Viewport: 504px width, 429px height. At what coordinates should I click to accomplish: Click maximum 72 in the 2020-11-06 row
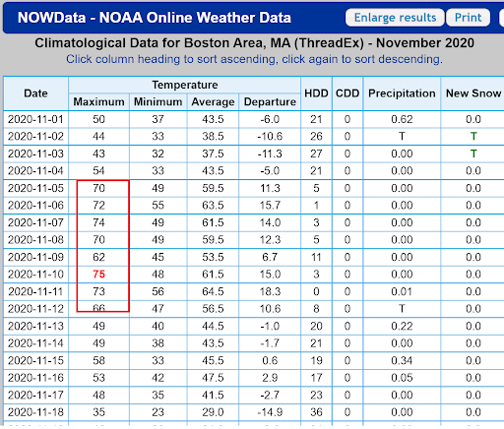pyautogui.click(x=98, y=206)
